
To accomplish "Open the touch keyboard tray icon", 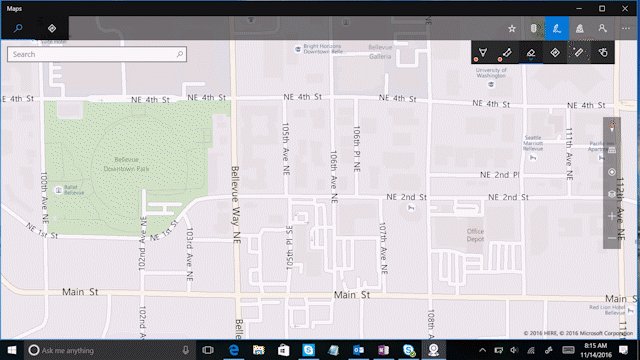I will pos(568,350).
